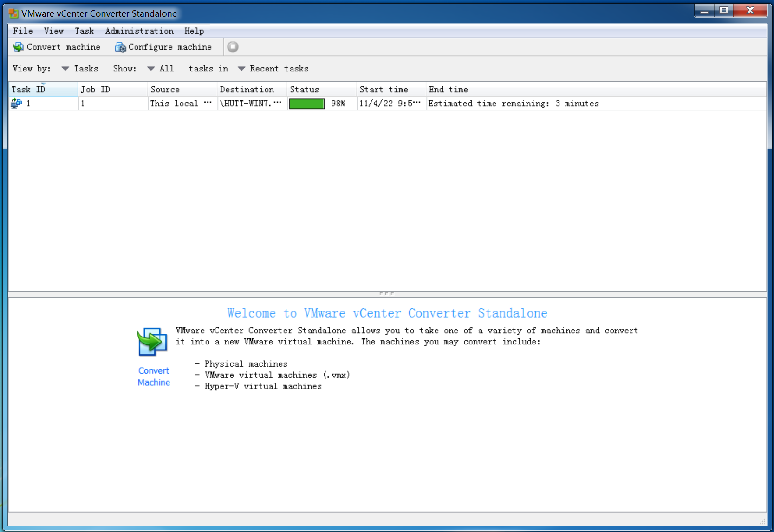
Task: Open the Administration menu
Action: tap(139, 31)
